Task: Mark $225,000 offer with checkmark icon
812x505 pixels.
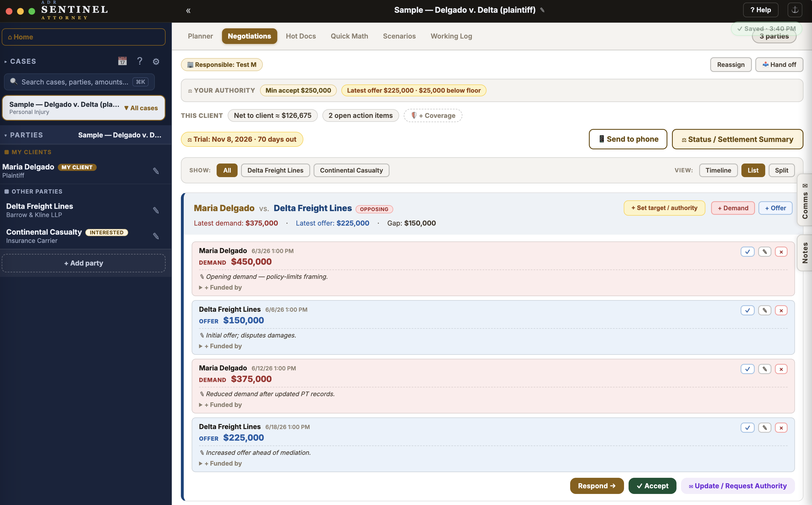Action: click(x=747, y=428)
